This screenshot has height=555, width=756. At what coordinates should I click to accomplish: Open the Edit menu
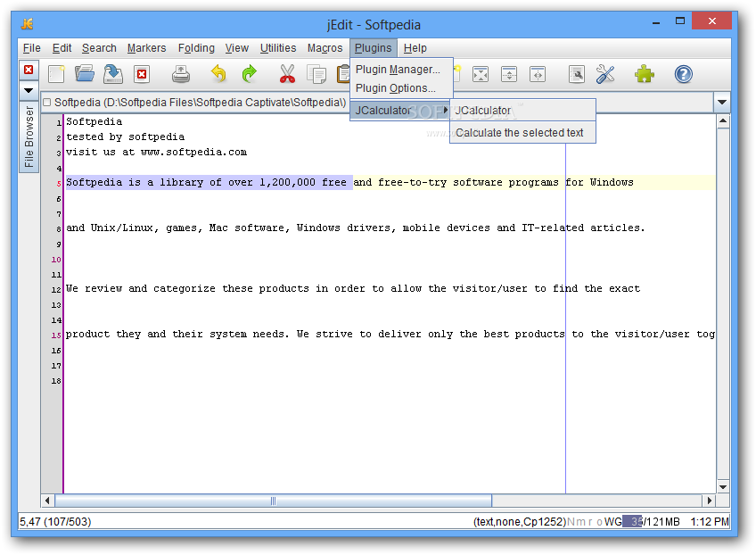62,48
